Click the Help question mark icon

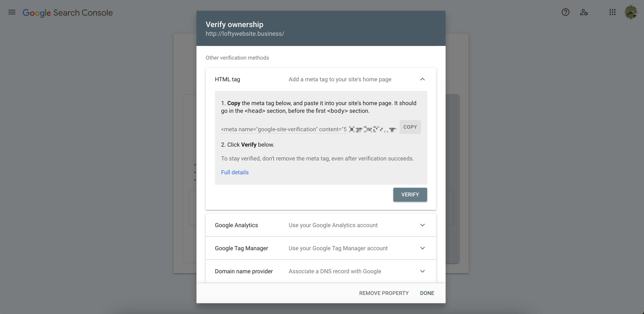(x=565, y=12)
